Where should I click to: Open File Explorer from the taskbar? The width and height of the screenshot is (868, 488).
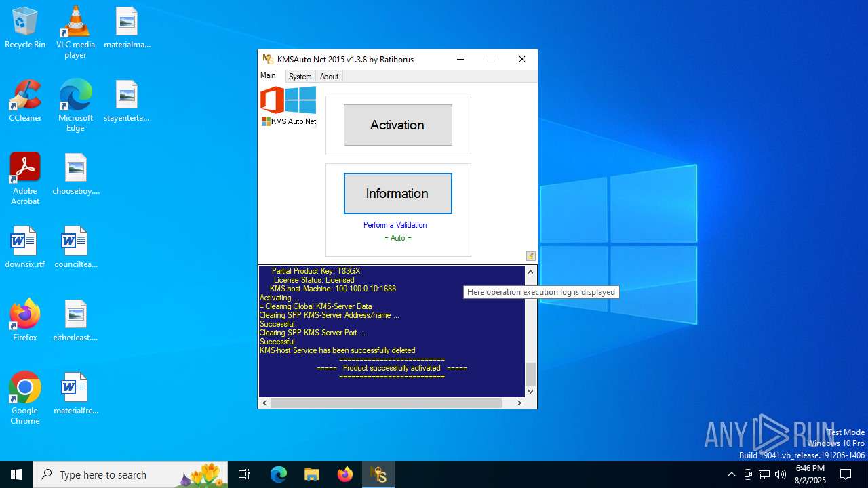coord(312,474)
